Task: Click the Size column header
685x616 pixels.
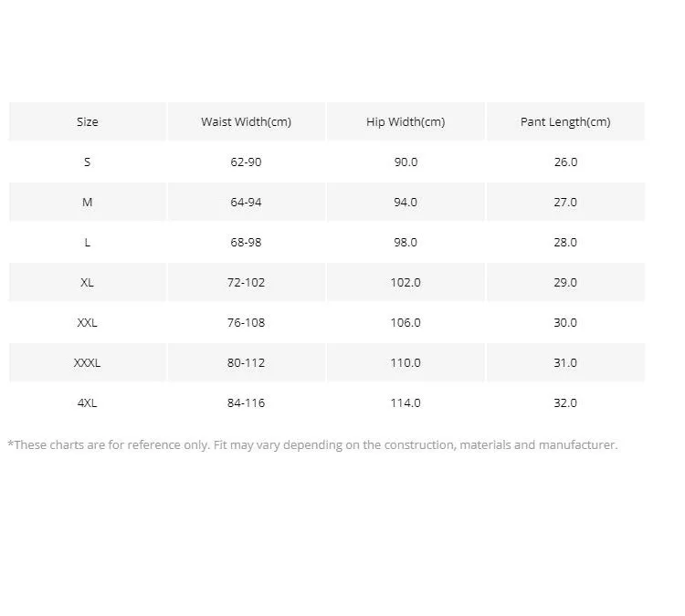Action: [x=88, y=121]
